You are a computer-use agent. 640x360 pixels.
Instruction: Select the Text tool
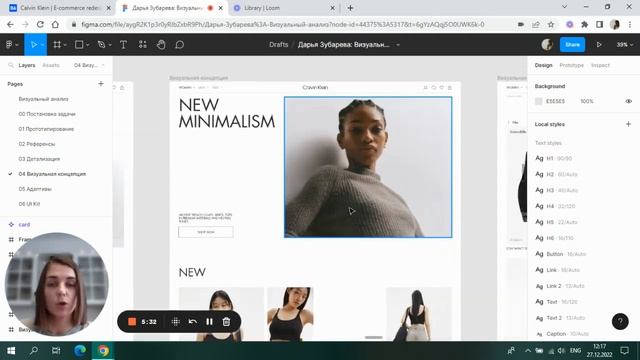pos(123,44)
